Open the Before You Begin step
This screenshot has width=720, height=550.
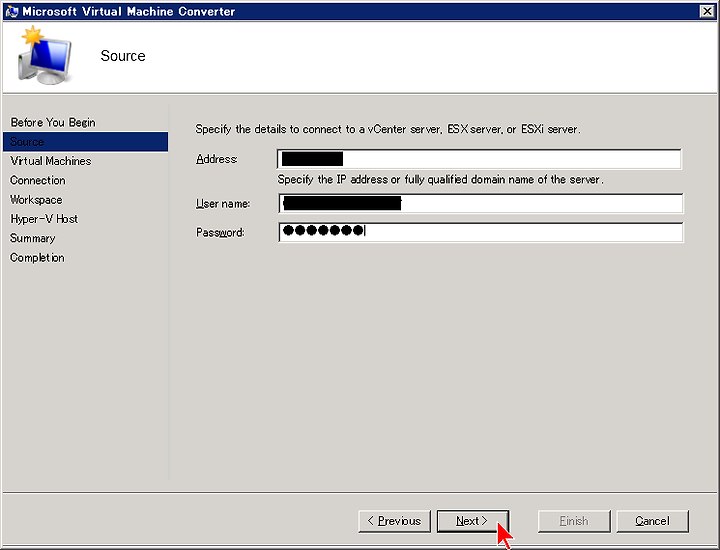coord(53,123)
